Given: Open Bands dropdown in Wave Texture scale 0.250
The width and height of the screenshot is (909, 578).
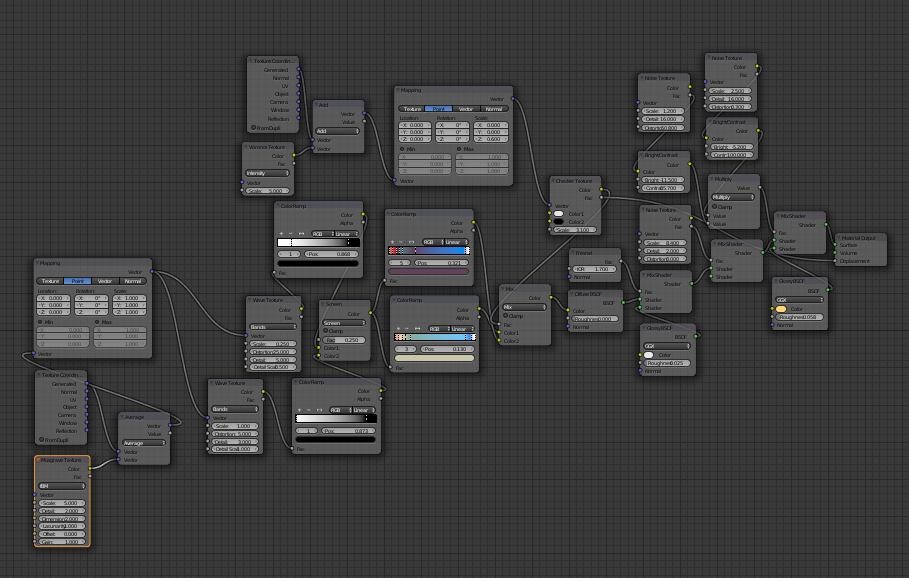Looking at the screenshot, I should (272, 327).
